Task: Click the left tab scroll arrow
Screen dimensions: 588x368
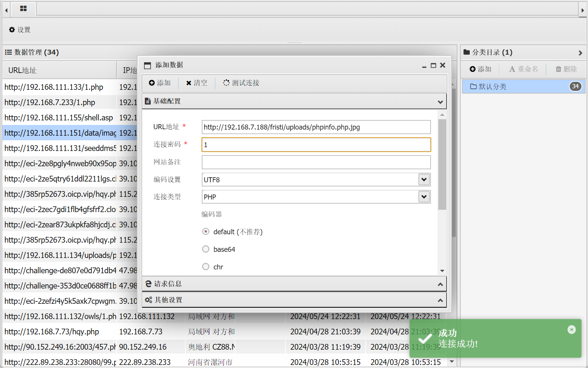Action: pos(6,10)
